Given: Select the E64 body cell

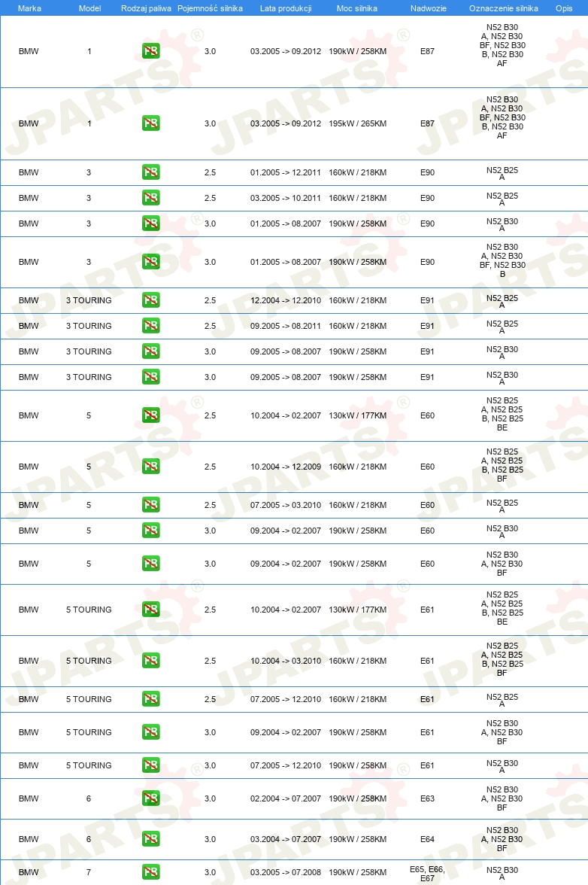Looking at the screenshot, I should click(427, 838).
